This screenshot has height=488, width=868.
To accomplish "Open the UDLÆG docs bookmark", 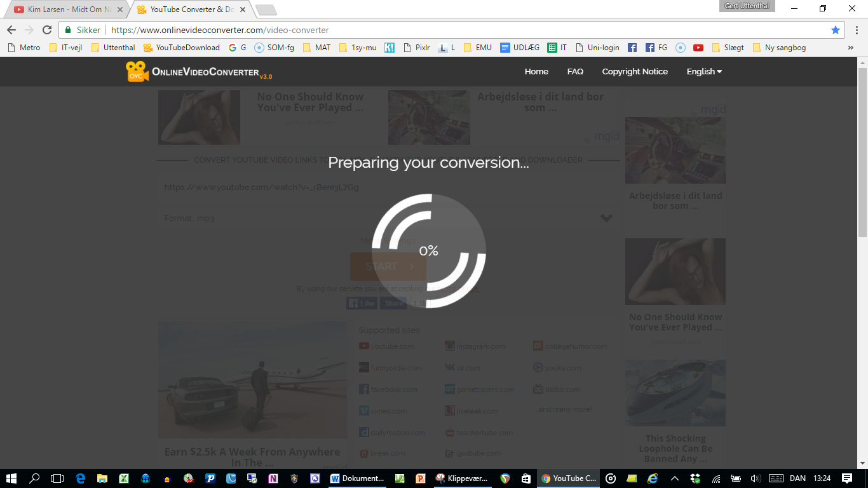I will coord(520,48).
